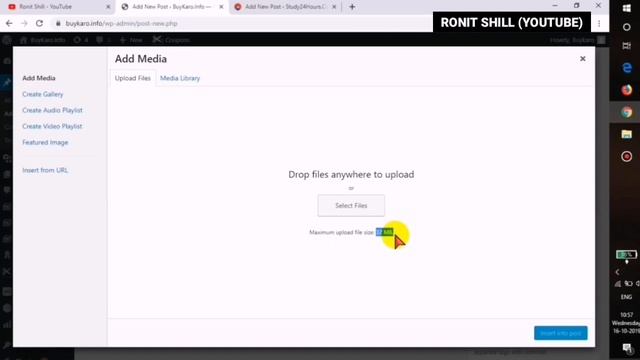
Task: Reload the current page
Action: [x=39, y=24]
